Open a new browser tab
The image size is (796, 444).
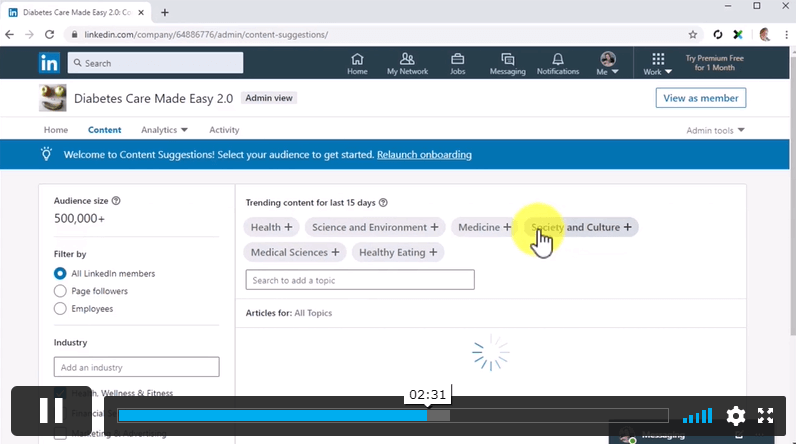[164, 13]
